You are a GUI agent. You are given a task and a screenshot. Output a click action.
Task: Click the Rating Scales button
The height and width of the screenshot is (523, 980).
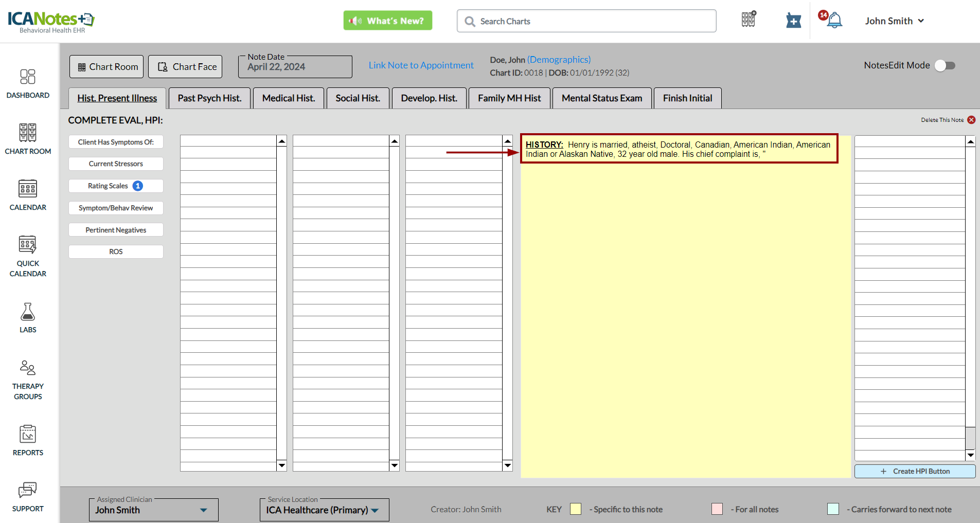click(116, 186)
